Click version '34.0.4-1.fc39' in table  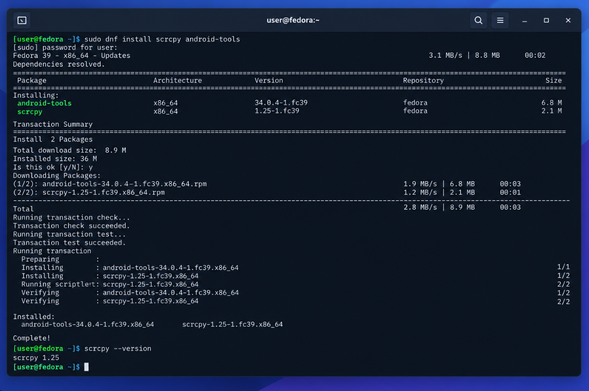coord(281,103)
